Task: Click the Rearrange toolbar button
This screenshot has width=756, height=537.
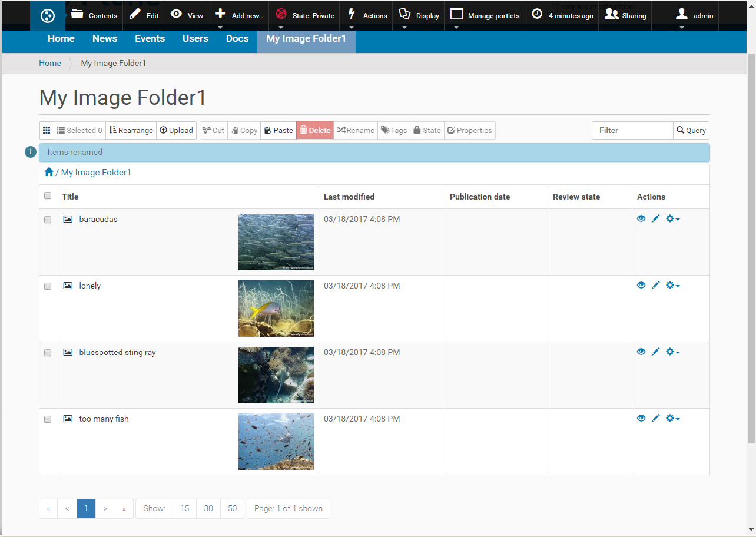Action: (131, 130)
